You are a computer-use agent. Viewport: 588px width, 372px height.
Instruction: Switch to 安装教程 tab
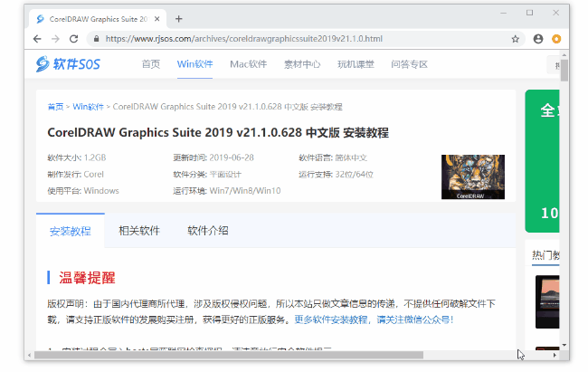[x=71, y=231]
